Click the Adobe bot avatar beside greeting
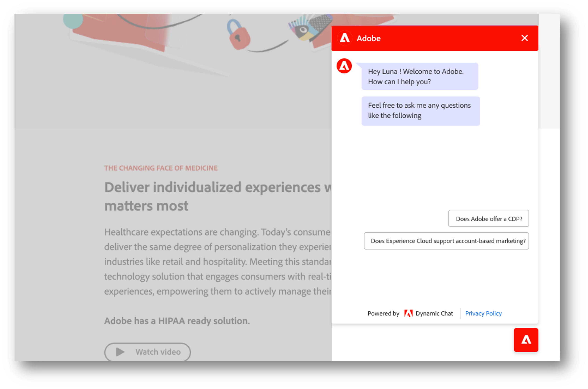Screen dimensions: 588x389 pos(344,66)
